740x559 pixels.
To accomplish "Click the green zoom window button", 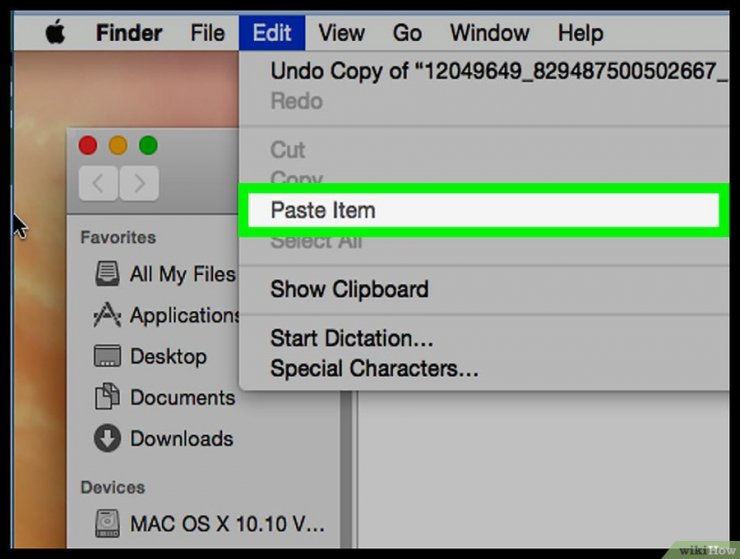I will (148, 145).
